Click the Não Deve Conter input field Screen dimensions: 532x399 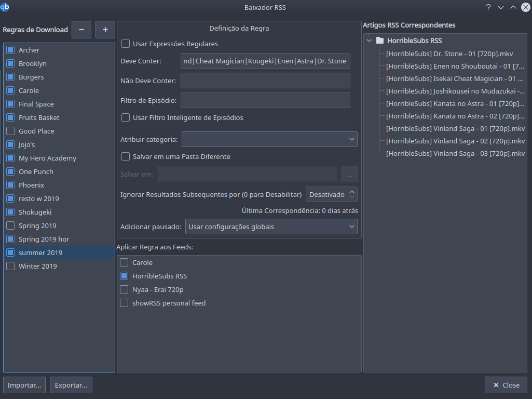pyautogui.click(x=265, y=81)
